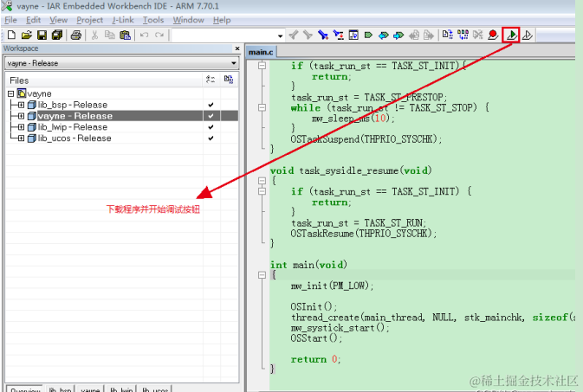Click the Download and Debug green play icon
The width and height of the screenshot is (583, 392).
click(x=512, y=35)
